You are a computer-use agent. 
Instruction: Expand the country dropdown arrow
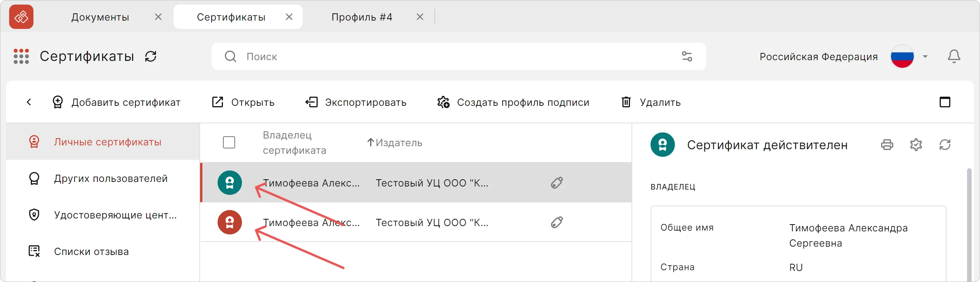(925, 56)
